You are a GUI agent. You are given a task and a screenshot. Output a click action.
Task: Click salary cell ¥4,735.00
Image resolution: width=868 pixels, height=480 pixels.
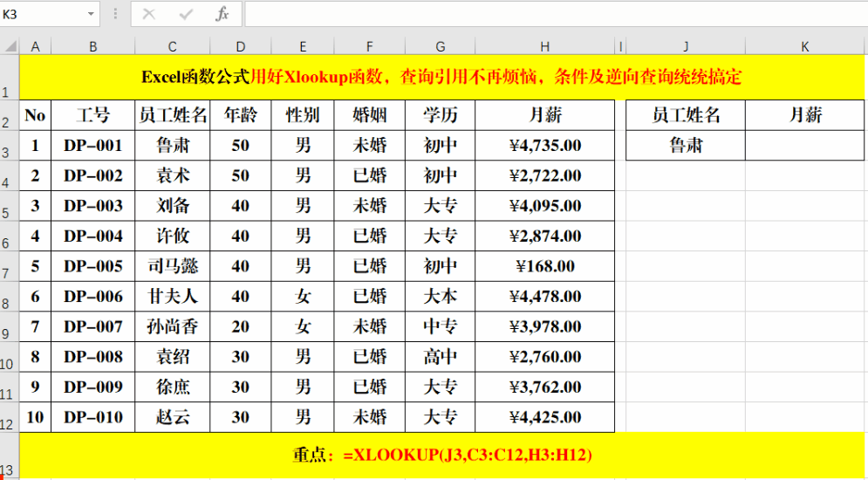(x=545, y=146)
